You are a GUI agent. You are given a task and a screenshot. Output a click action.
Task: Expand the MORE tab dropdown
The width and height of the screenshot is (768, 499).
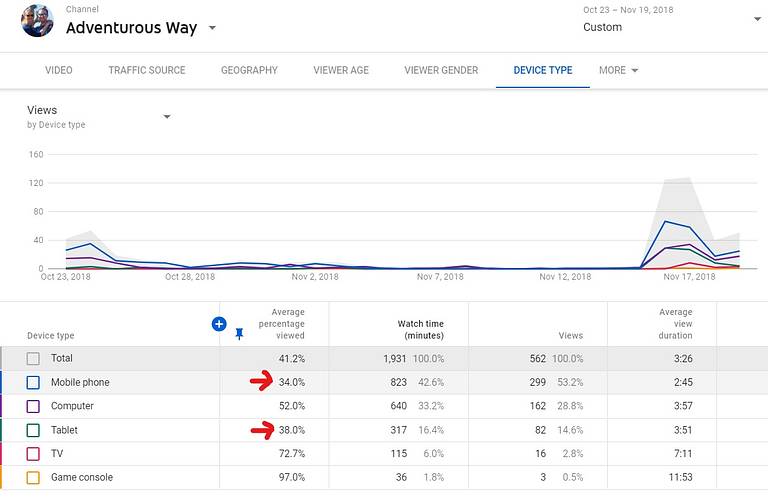(x=619, y=70)
